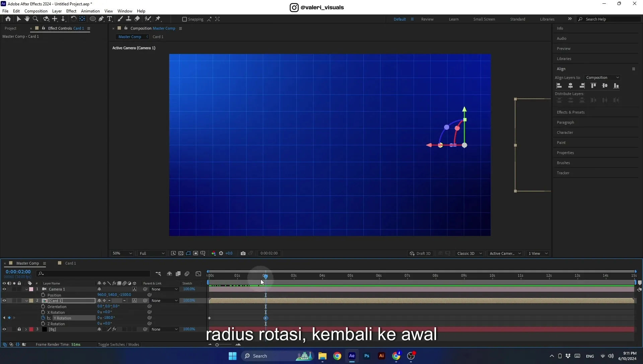Select the Home icon in toolbar

coord(8,19)
